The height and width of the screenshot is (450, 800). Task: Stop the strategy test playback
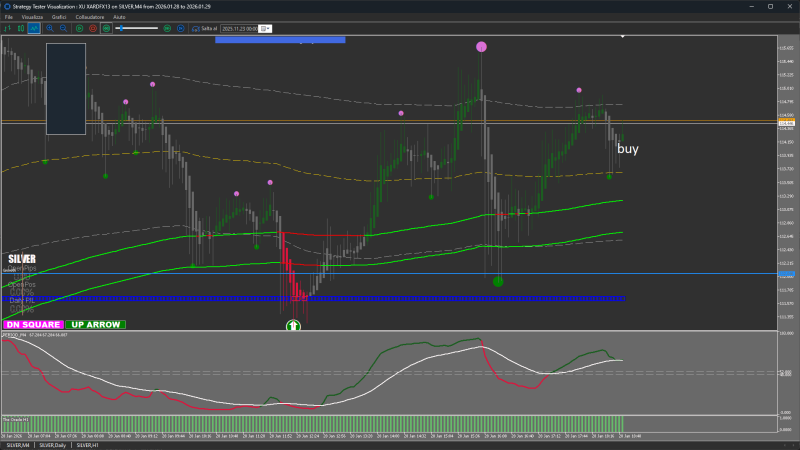(93, 29)
